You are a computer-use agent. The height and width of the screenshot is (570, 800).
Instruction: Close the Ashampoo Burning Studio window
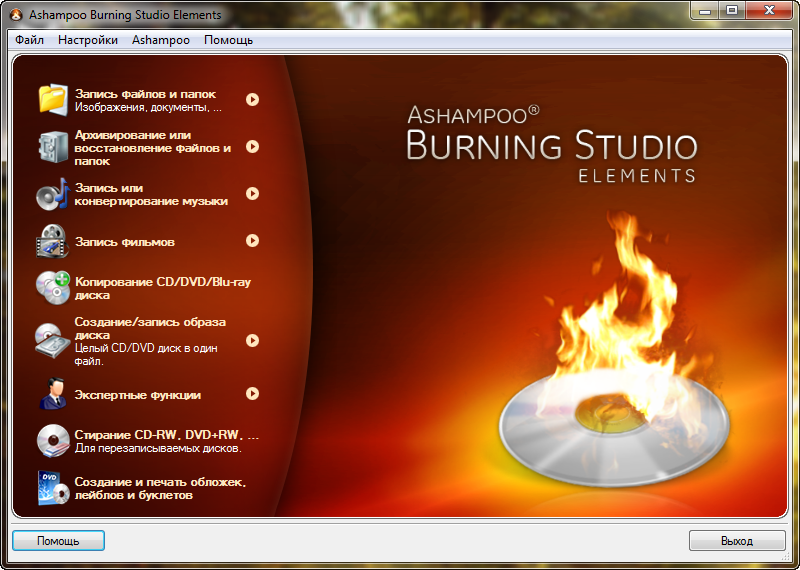click(769, 10)
